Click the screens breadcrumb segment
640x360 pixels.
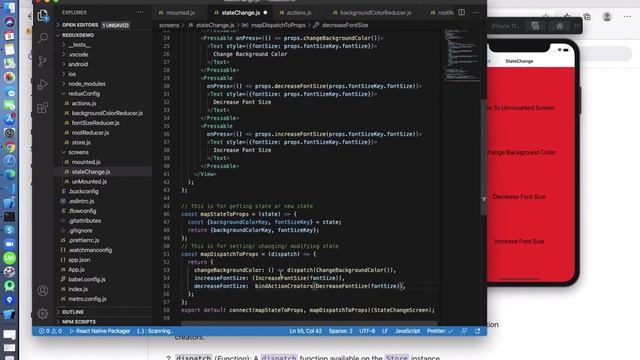tap(169, 25)
